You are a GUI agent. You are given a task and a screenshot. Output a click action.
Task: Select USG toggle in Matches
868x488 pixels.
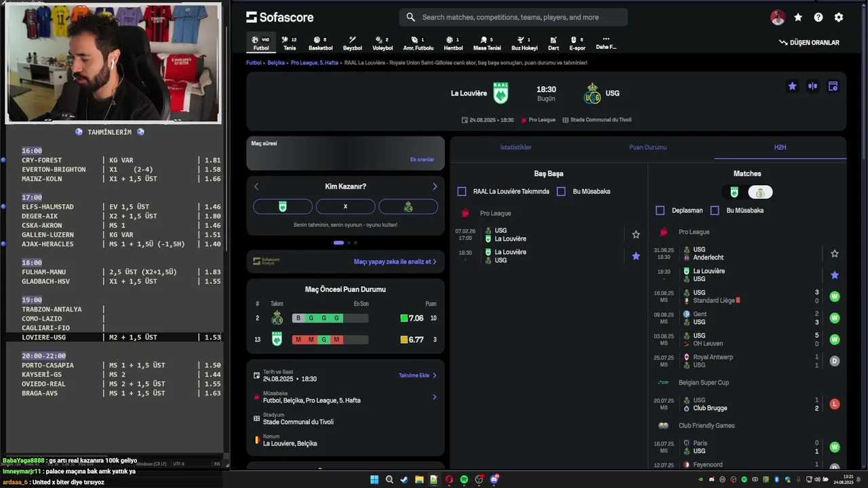click(760, 192)
